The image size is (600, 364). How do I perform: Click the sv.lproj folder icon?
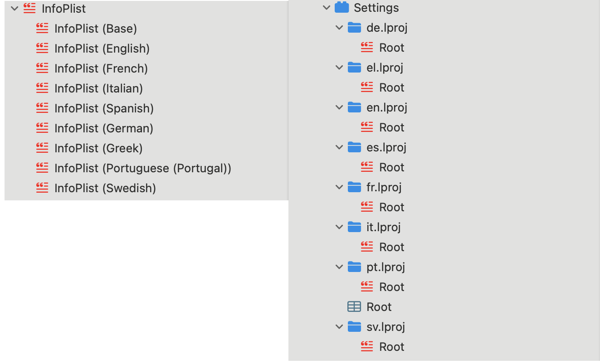click(x=354, y=327)
